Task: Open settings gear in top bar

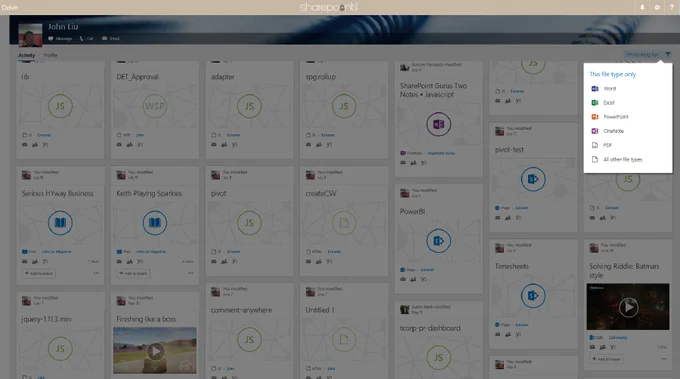Action: [657, 7]
